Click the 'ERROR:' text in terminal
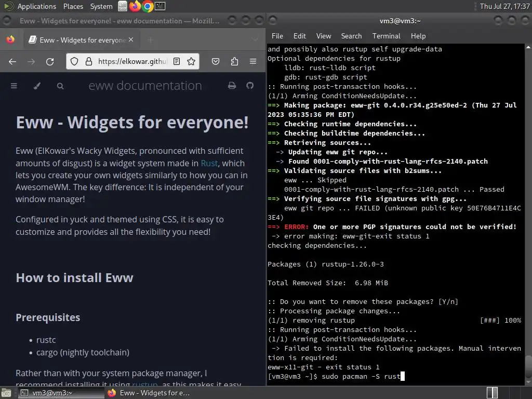 pyautogui.click(x=296, y=227)
